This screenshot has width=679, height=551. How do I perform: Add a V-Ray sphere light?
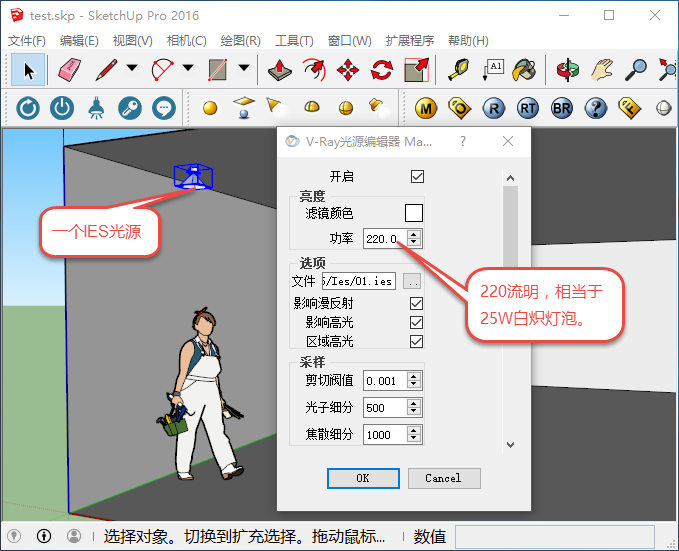point(346,108)
